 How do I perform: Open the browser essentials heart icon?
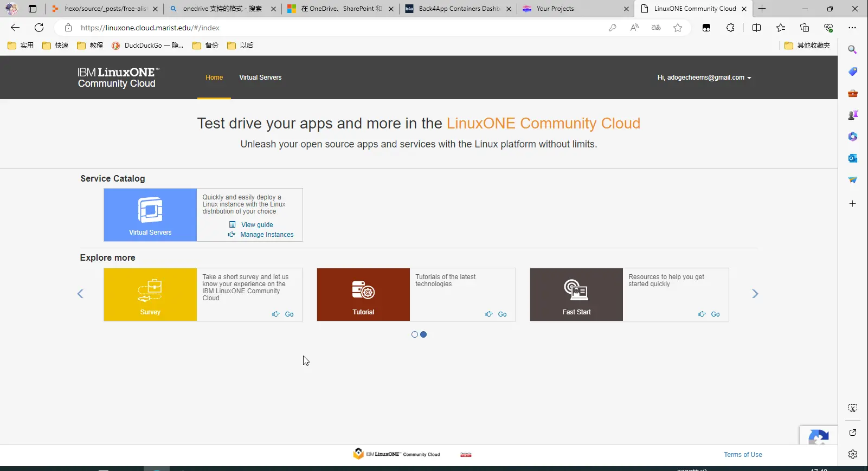[828, 28]
